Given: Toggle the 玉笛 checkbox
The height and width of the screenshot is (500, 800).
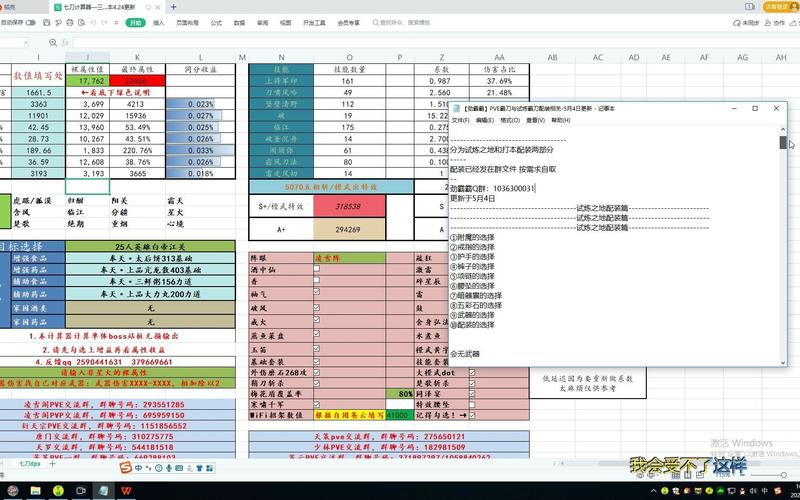Looking at the screenshot, I should (x=316, y=348).
